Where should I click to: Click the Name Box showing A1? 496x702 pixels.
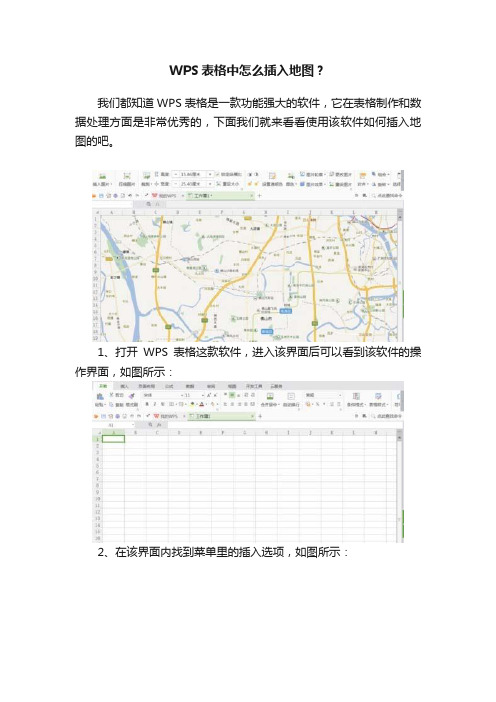(x=113, y=425)
